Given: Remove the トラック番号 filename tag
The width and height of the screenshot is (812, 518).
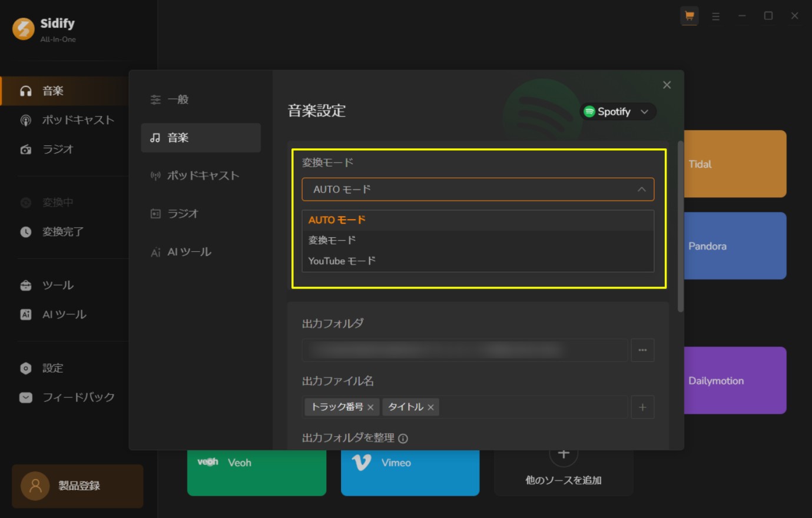Looking at the screenshot, I should pos(370,407).
